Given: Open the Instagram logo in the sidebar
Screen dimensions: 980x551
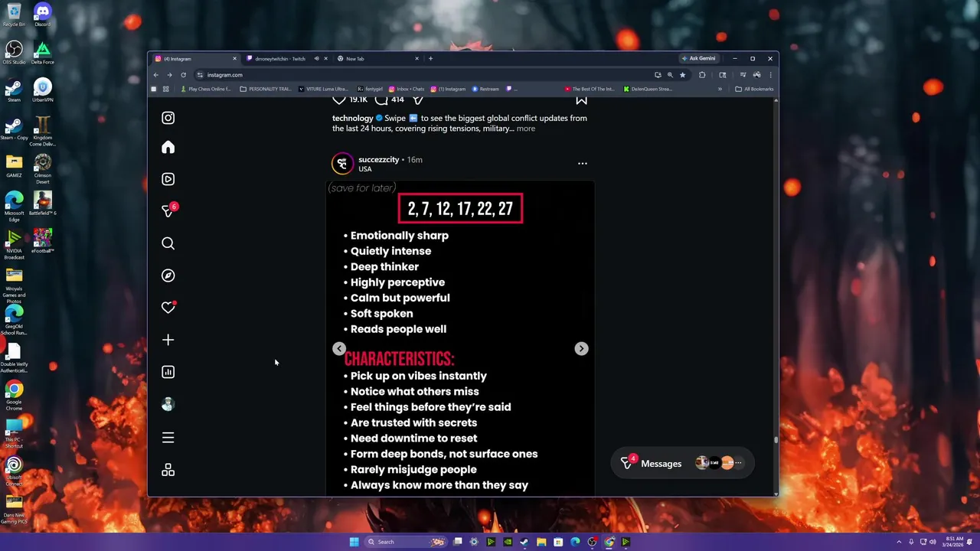Looking at the screenshot, I should [168, 118].
